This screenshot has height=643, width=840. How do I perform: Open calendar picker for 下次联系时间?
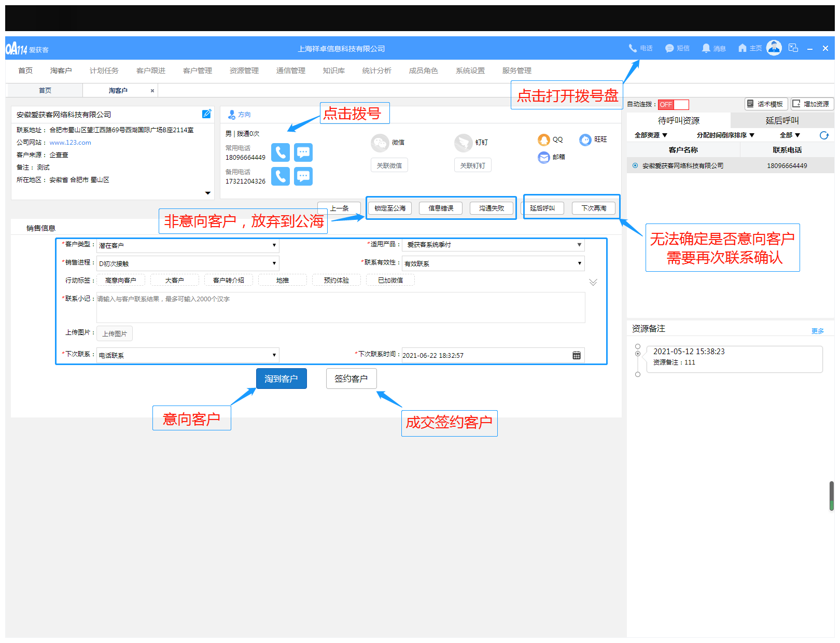[577, 355]
